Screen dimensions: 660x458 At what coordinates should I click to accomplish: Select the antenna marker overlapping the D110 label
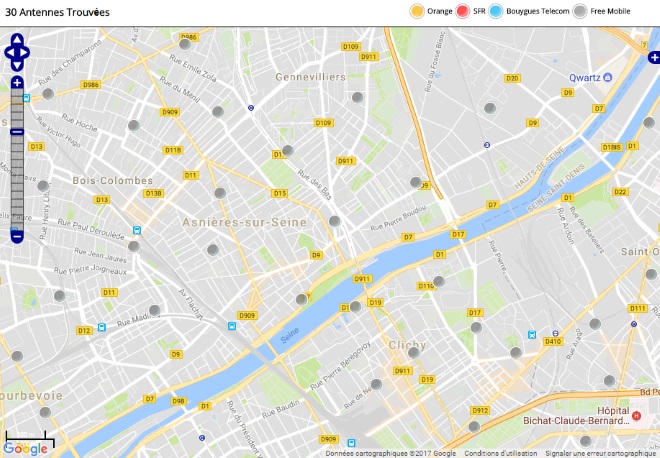[x=439, y=281]
